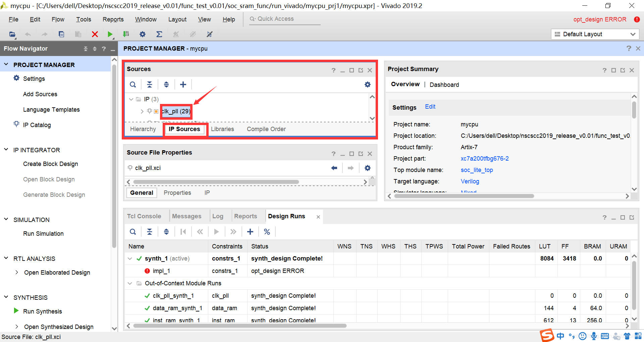644x342 pixels.
Task: Click Run Simulation in Flow Navigator
Action: 43,234
